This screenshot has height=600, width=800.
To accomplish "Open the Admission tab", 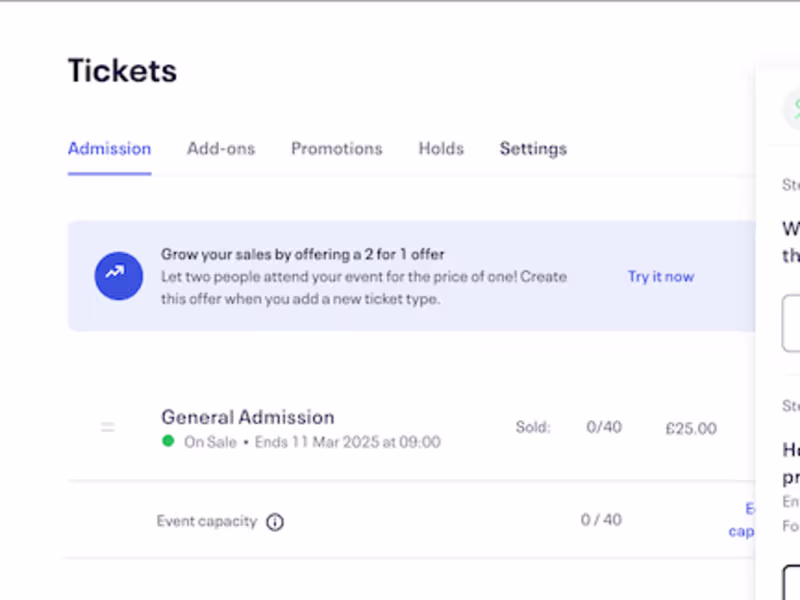I will point(109,149).
